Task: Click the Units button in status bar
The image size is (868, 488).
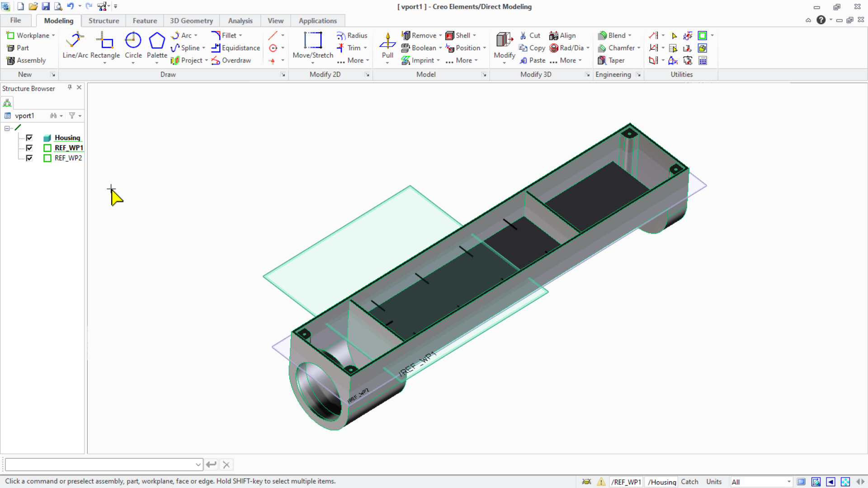Action: point(714,482)
